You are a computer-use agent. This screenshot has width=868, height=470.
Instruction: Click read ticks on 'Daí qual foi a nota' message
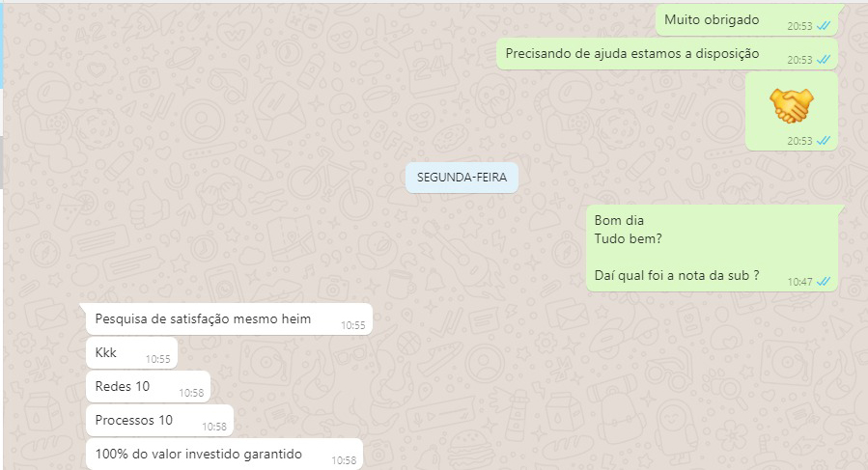[x=824, y=281]
